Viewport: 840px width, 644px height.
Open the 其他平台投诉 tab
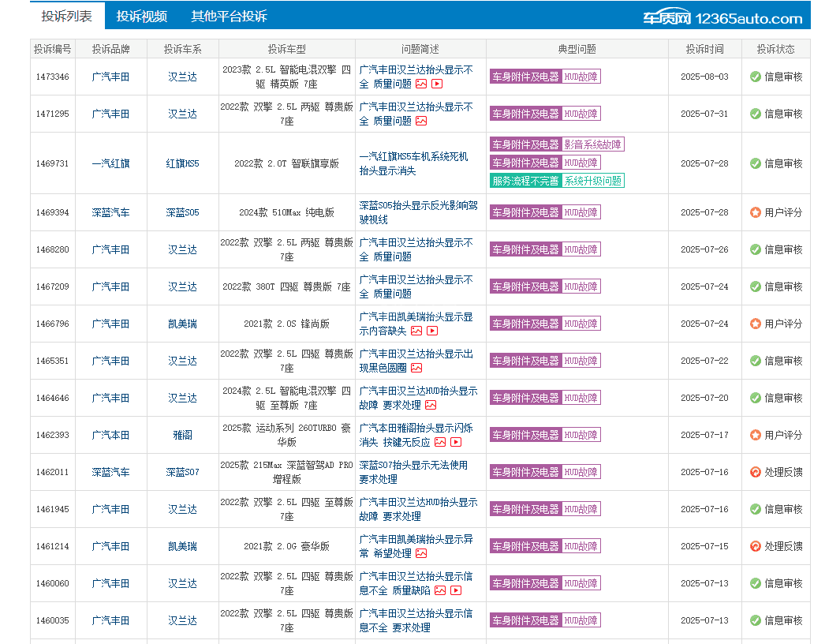[x=229, y=17]
